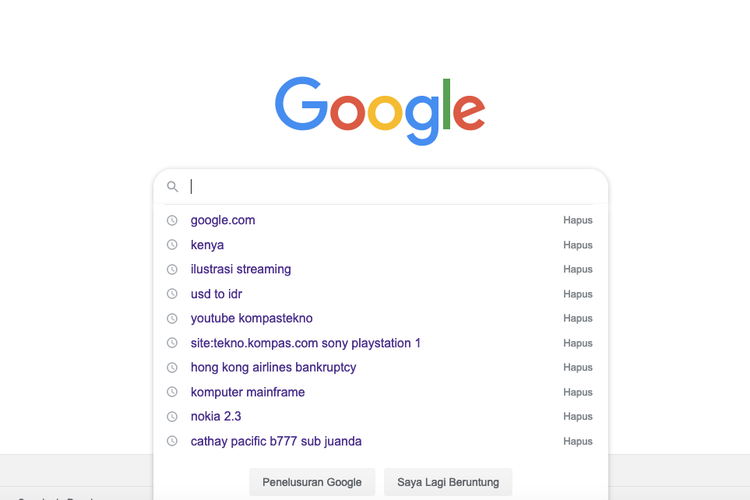The height and width of the screenshot is (500, 750).
Task: Pick the 'usd to idr' suggestion
Action: click(x=216, y=294)
